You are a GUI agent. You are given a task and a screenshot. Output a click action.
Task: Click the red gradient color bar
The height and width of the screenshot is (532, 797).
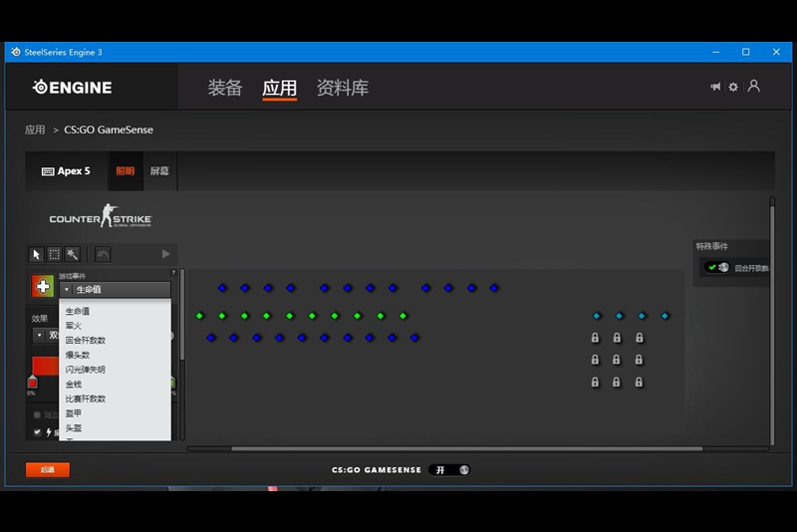(46, 366)
